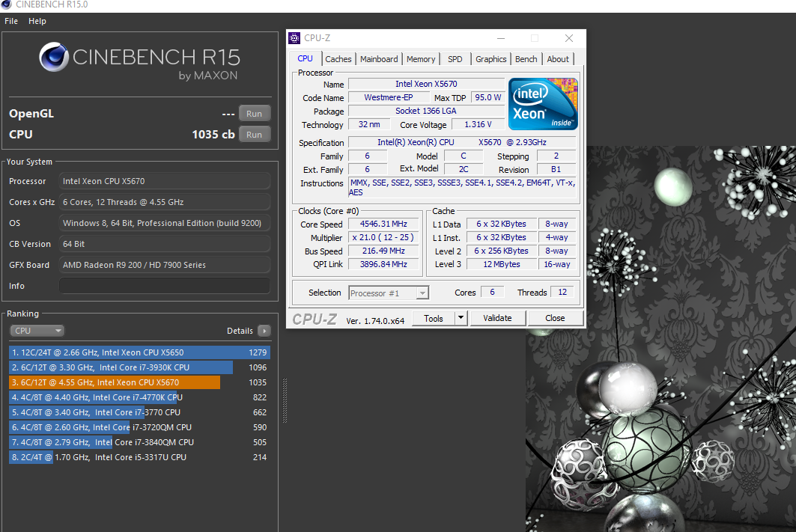Viewport: 796px width, 532px height.
Task: Select ranking entry Intel Core i7-3770
Action: (x=139, y=412)
